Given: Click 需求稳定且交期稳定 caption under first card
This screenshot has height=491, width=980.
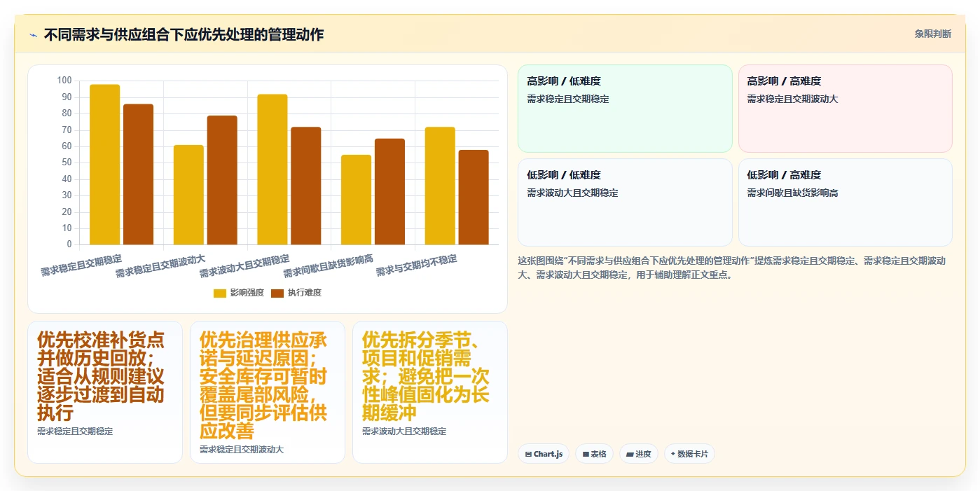Looking at the screenshot, I should point(75,431).
